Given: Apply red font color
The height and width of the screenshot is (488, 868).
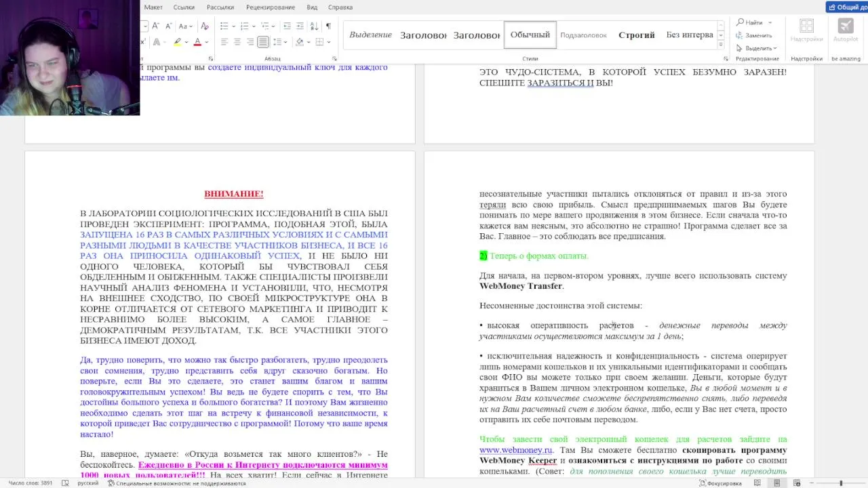Looking at the screenshot, I should point(197,42).
